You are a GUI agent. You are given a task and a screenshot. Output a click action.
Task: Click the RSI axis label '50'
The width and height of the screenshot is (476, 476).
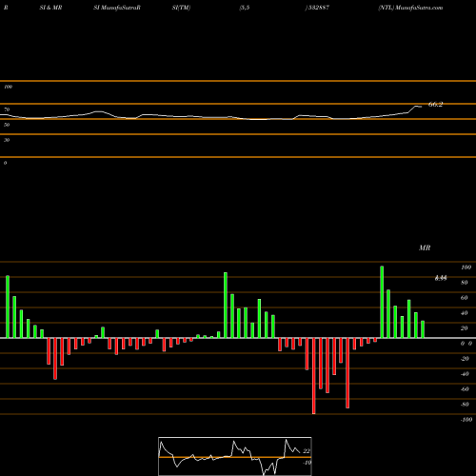point(7,125)
